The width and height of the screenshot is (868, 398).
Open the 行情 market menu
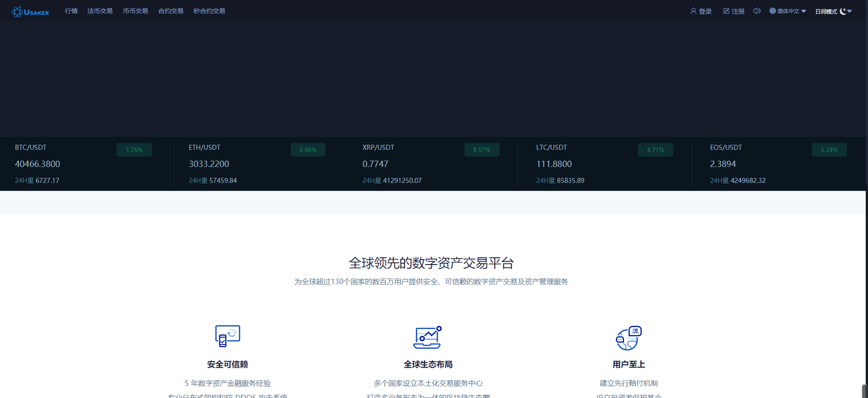click(x=71, y=11)
